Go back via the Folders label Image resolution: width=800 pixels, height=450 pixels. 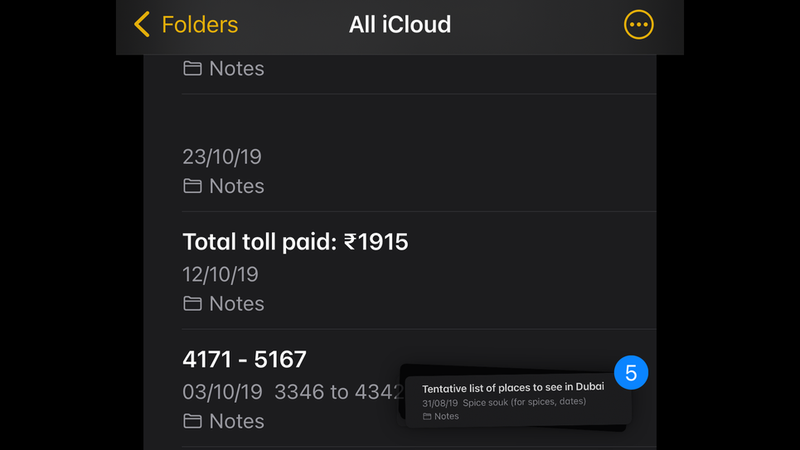click(200, 24)
